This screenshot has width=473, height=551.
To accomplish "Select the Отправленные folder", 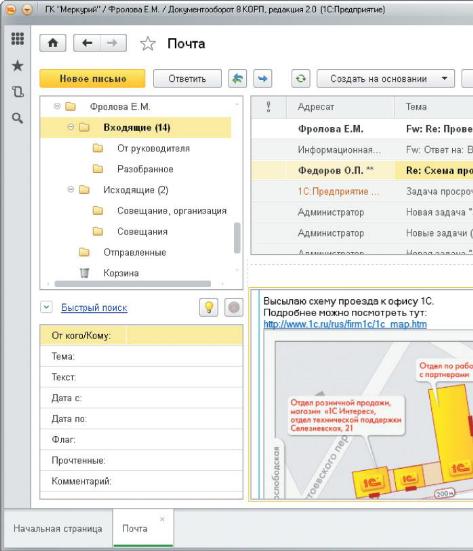I will click(x=135, y=252).
